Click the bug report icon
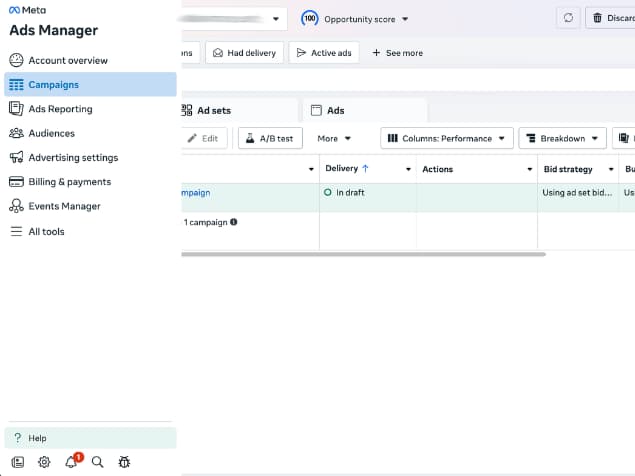 point(124,462)
